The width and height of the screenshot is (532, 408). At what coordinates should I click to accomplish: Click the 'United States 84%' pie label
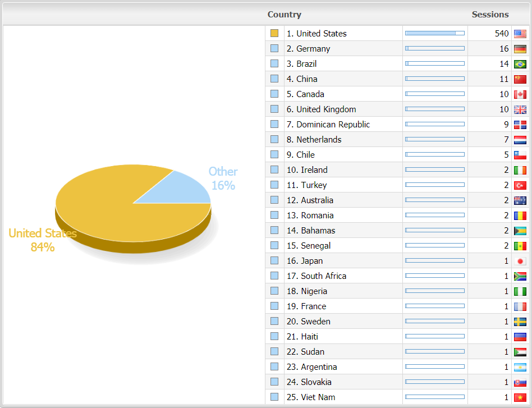(43, 240)
